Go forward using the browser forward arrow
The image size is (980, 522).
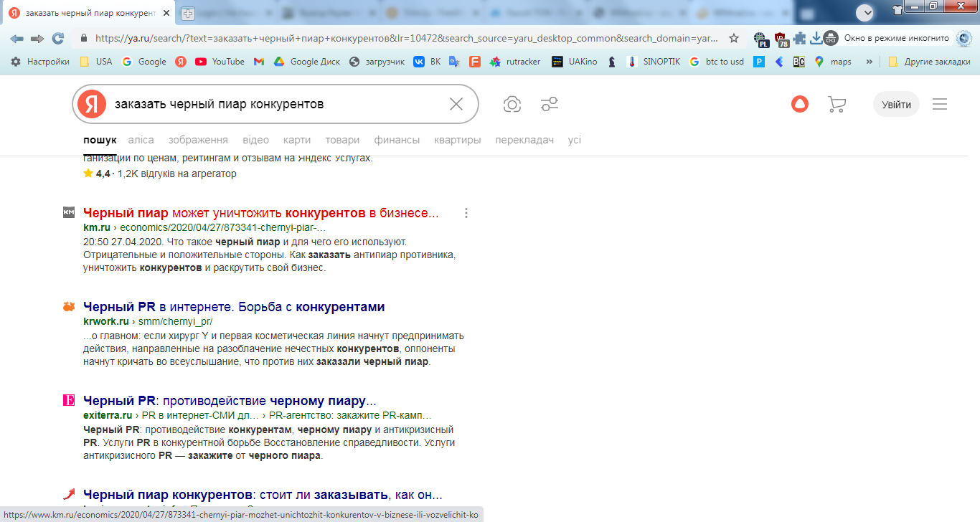(x=37, y=39)
